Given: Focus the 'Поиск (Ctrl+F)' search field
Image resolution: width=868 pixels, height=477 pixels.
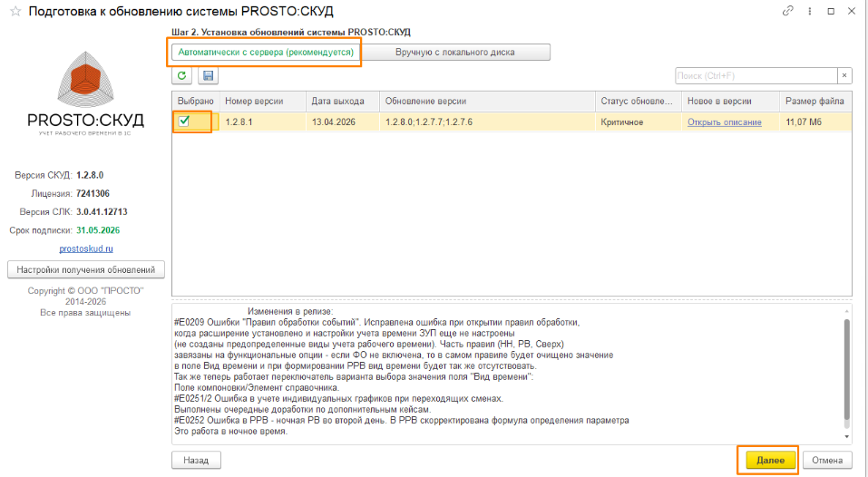Looking at the screenshot, I should (x=756, y=76).
